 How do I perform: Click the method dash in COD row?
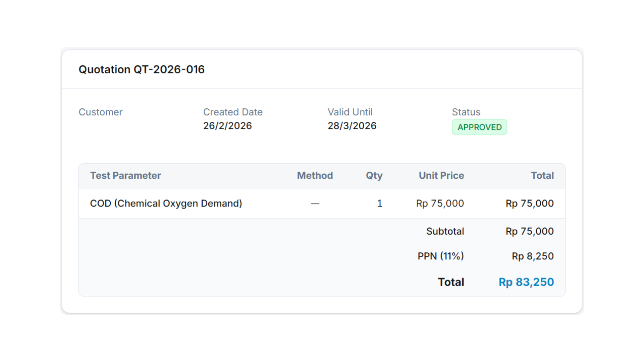point(315,203)
